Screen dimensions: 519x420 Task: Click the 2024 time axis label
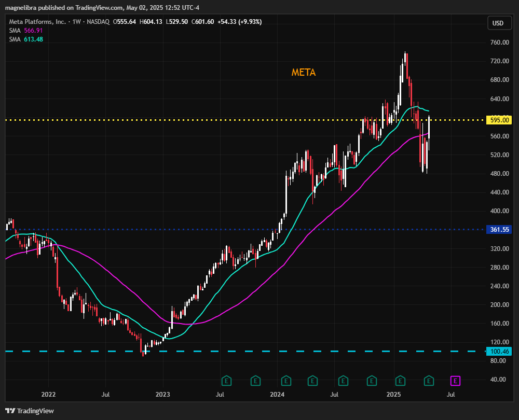pos(277,395)
